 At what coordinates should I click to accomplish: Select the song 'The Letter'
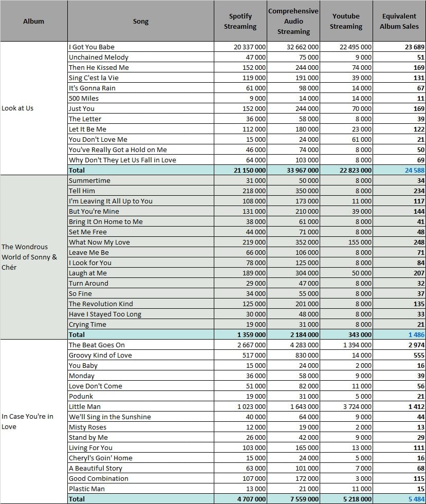(x=85, y=119)
